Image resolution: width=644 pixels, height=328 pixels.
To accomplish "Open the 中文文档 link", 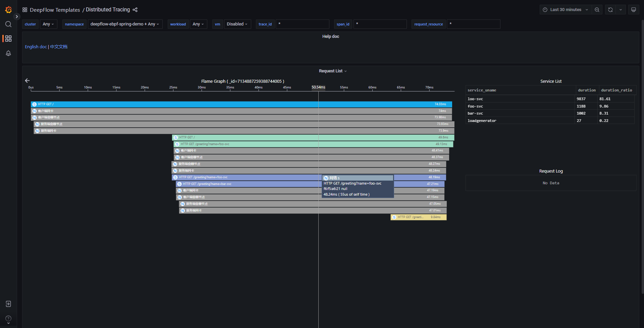I will (59, 47).
